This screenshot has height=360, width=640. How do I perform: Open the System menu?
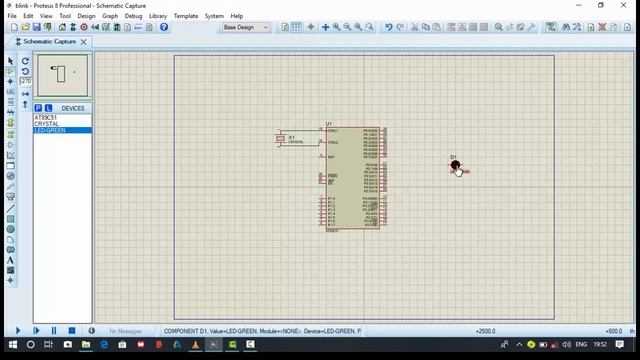tap(214, 16)
